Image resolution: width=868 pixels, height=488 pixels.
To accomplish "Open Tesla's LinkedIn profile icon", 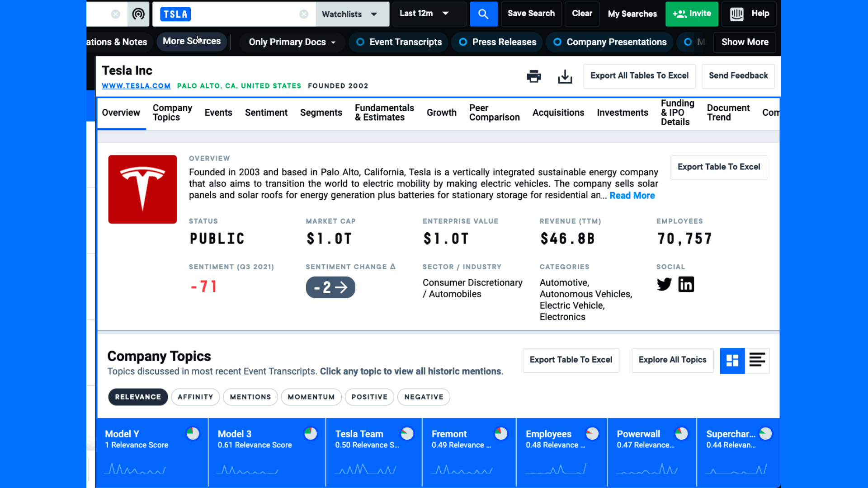I will tap(686, 284).
